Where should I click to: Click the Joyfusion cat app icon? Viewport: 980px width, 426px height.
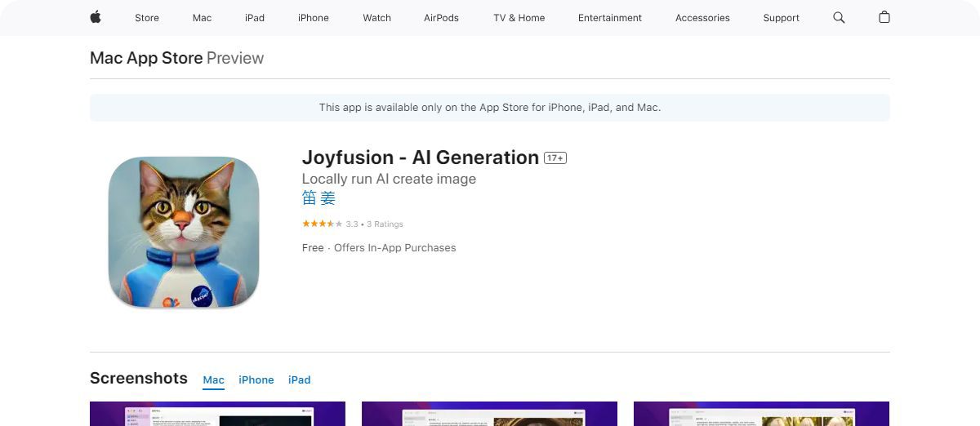coord(184,232)
